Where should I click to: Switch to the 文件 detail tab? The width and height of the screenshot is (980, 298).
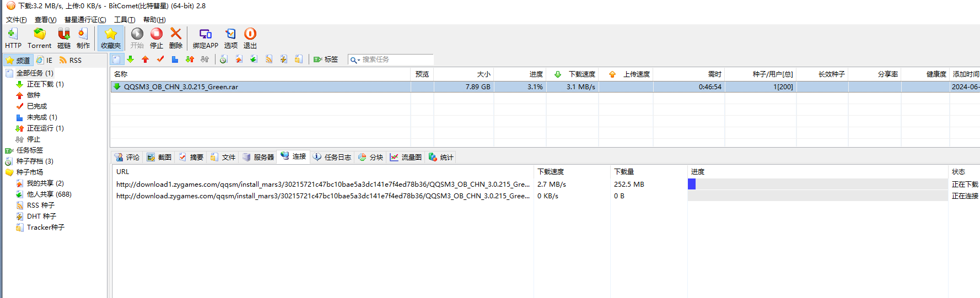223,157
